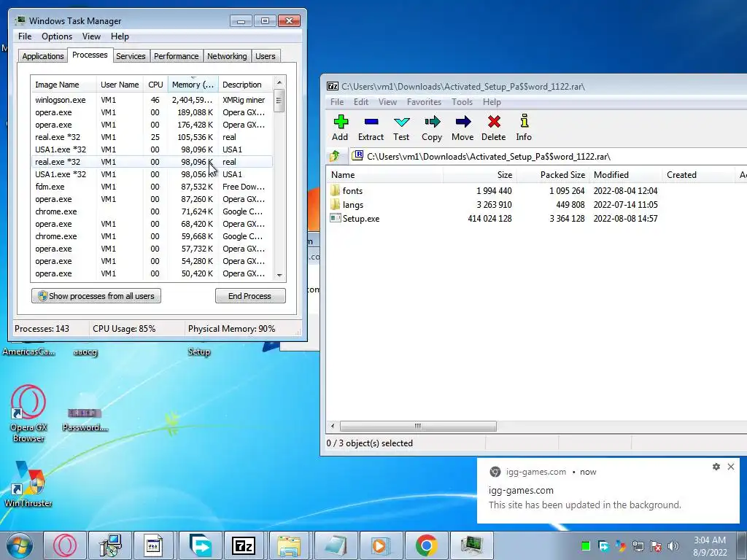Switch to the Users tab
The height and width of the screenshot is (560, 747).
(266, 56)
